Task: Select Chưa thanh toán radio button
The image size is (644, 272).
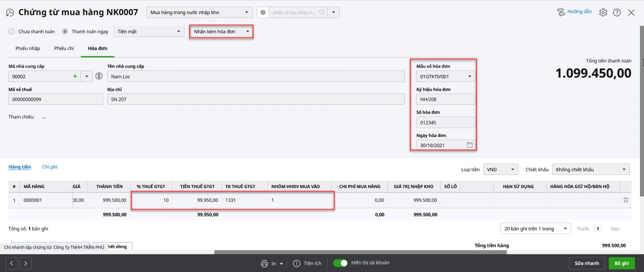Action: pos(12,31)
